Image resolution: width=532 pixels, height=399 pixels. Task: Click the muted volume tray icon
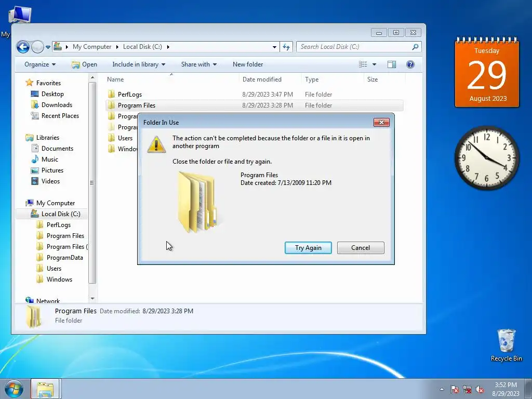480,389
